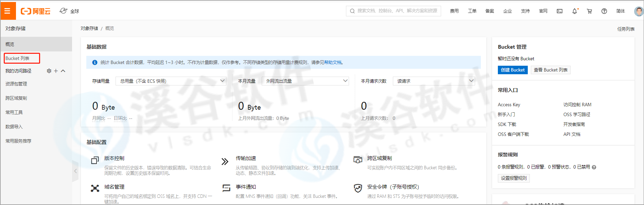This screenshot has height=205, width=644.
Task: Click the 设置报警规则 button
Action: (x=514, y=178)
